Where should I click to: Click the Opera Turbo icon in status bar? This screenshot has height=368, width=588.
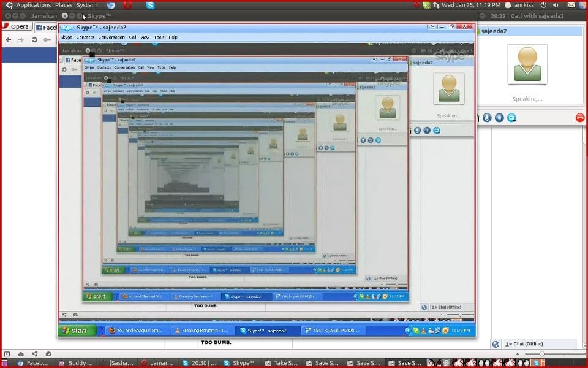[49, 354]
